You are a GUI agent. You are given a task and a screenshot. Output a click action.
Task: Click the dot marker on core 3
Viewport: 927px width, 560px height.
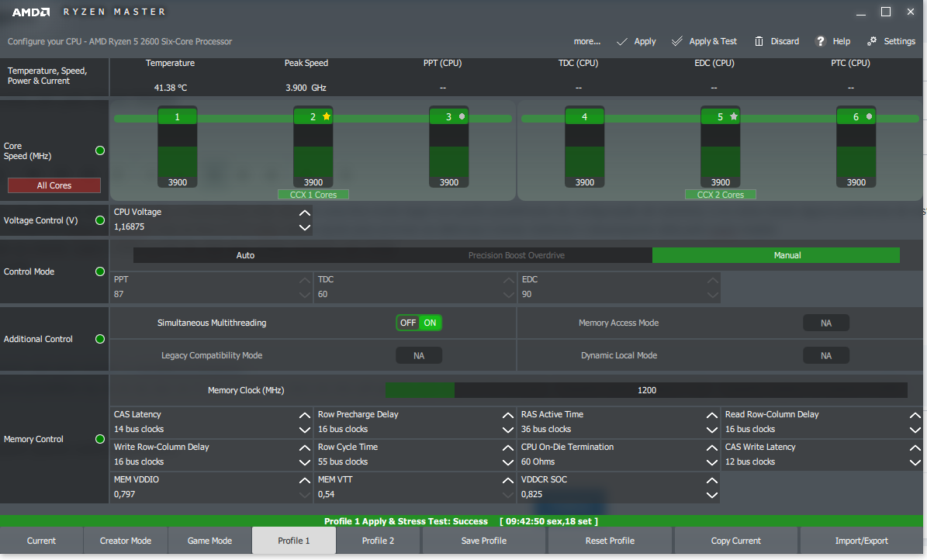(x=462, y=116)
